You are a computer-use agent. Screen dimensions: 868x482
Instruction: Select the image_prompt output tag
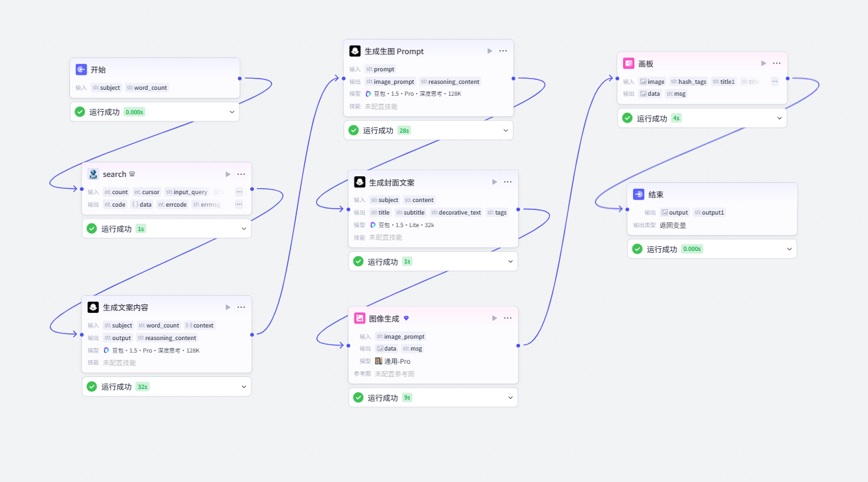pos(390,82)
